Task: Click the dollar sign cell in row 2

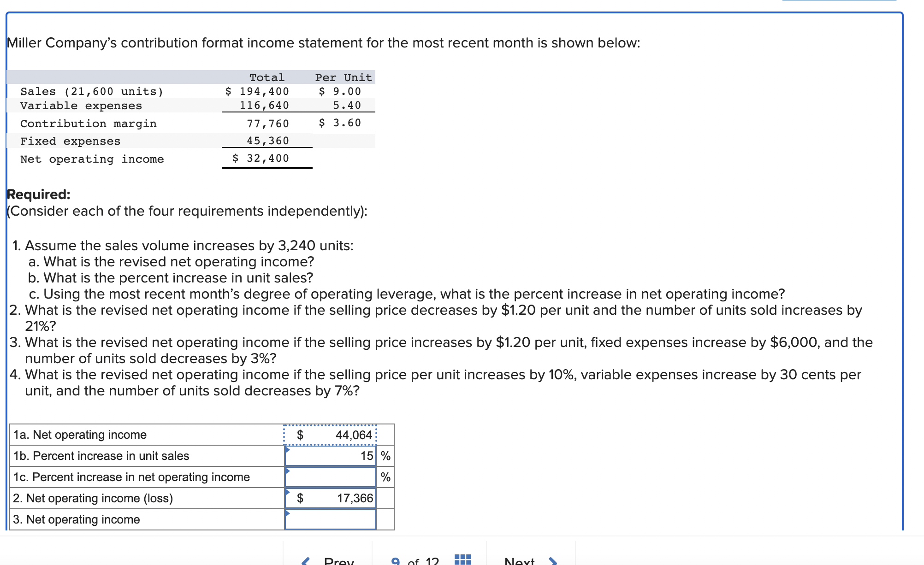Action: (x=300, y=499)
